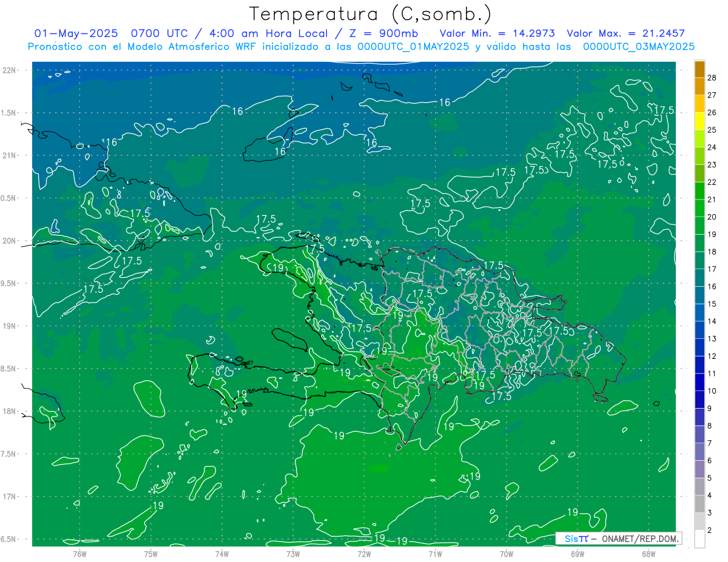Screen dimensions: 728x562
Task: Click "Valor Max. = 21.2457" readout
Action: [x=626, y=33]
